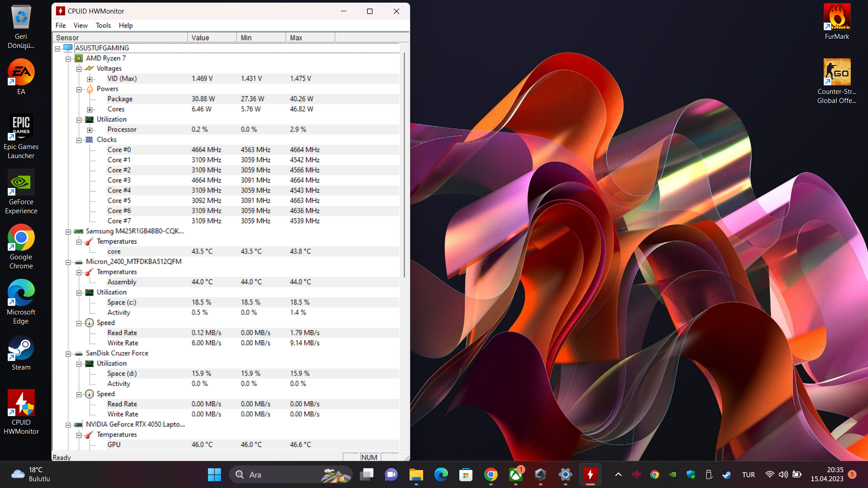Expand the Cores power entry

tap(90, 110)
